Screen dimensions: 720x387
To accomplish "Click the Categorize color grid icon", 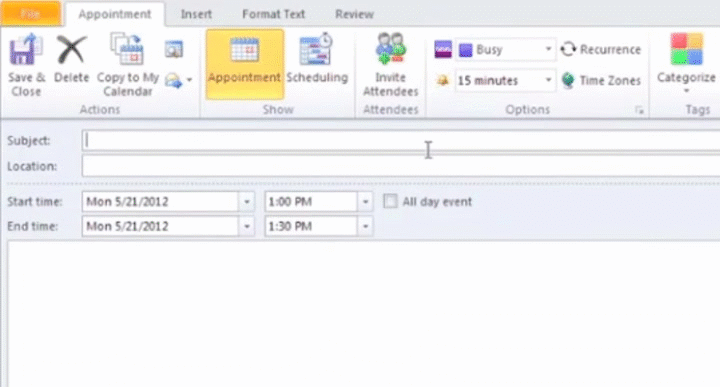I will point(686,49).
